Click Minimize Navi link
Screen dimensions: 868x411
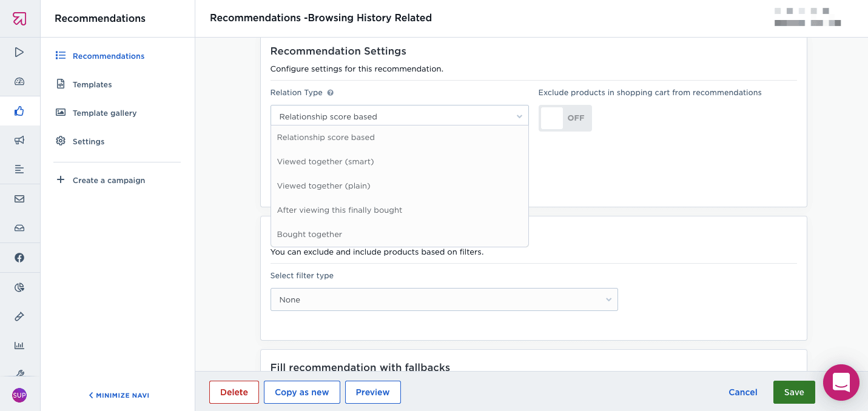coord(119,395)
